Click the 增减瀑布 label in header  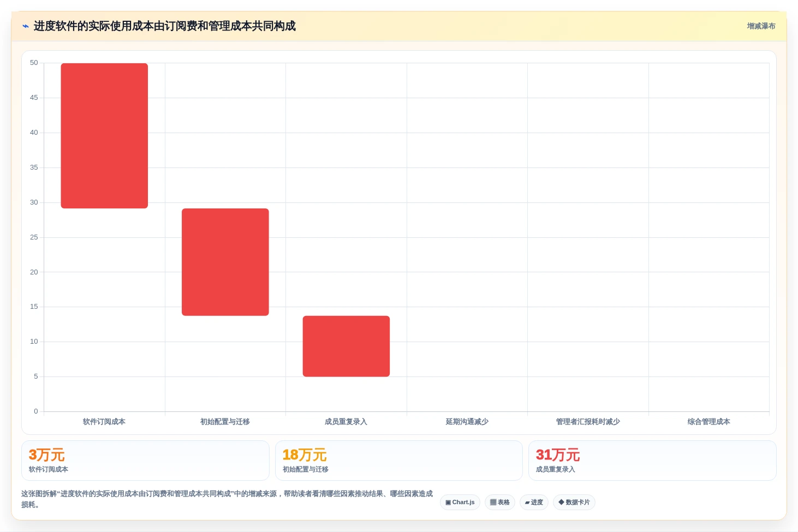click(761, 26)
